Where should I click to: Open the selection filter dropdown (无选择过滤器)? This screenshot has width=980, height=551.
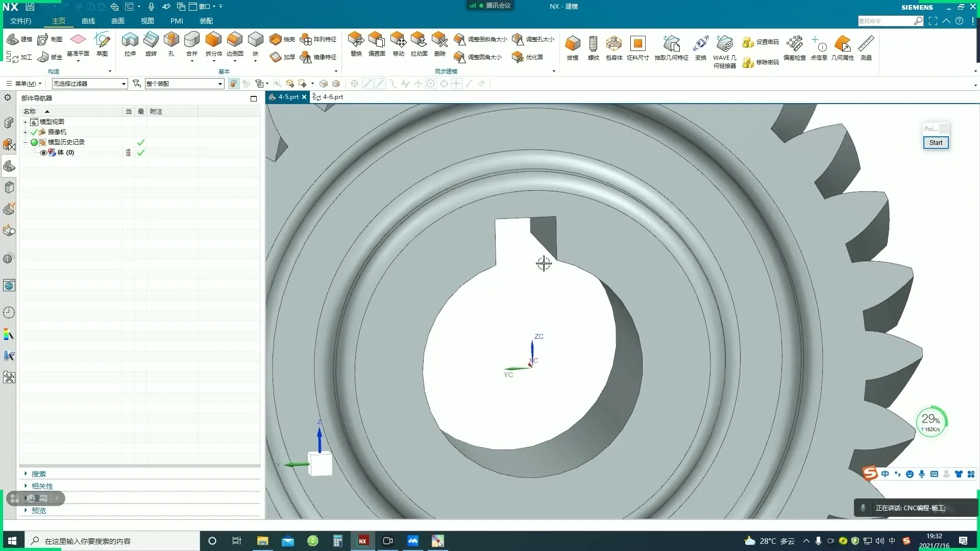[x=124, y=84]
